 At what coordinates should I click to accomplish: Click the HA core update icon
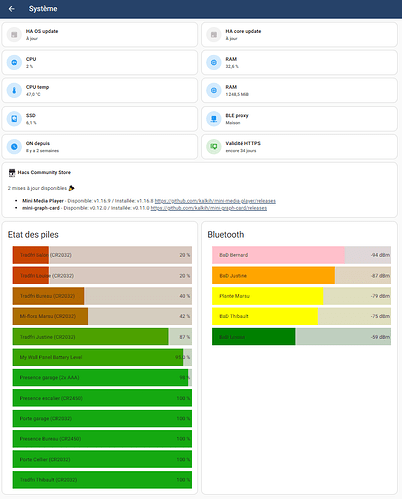tap(214, 34)
